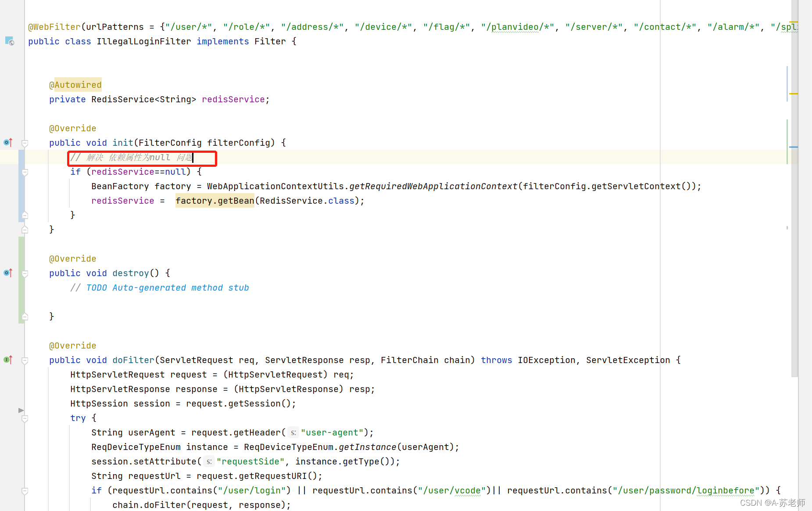Click the implements keyword in class declaration
Screen dimensions: 812x511
tap(223, 41)
